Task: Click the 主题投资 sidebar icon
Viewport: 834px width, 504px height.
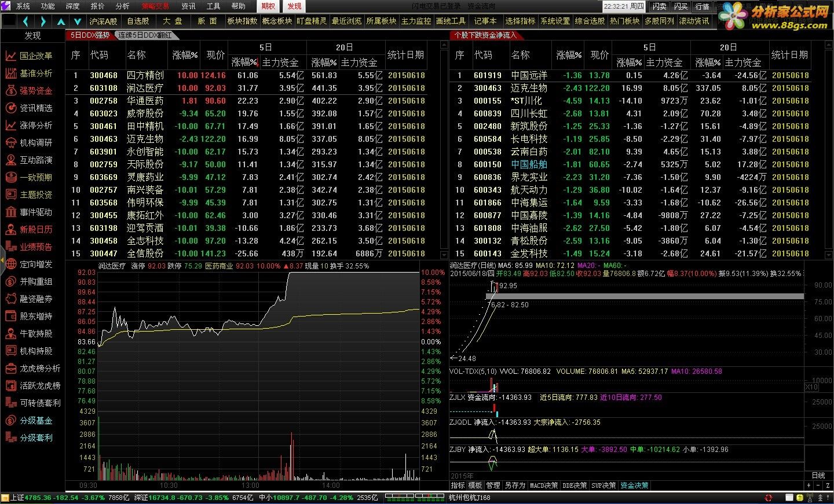Action: pos(10,195)
